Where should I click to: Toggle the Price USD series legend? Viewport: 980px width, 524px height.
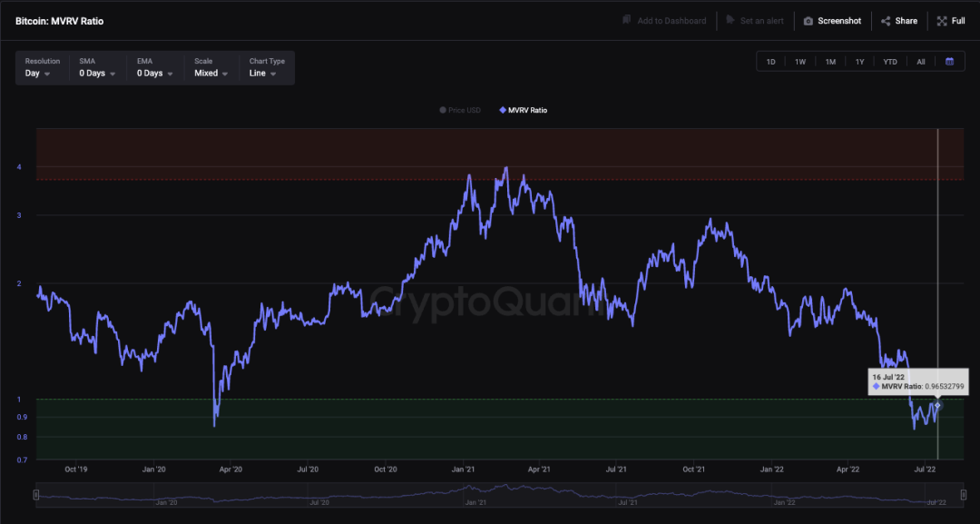[460, 110]
